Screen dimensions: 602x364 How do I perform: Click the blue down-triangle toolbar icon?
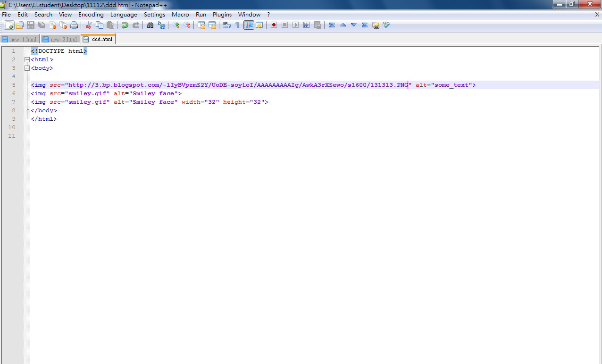pos(354,25)
